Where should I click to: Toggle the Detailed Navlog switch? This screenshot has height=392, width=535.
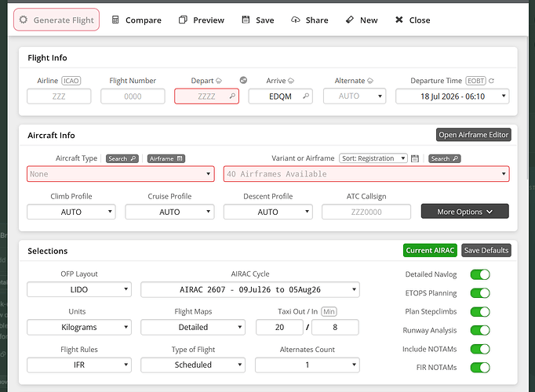pos(480,274)
